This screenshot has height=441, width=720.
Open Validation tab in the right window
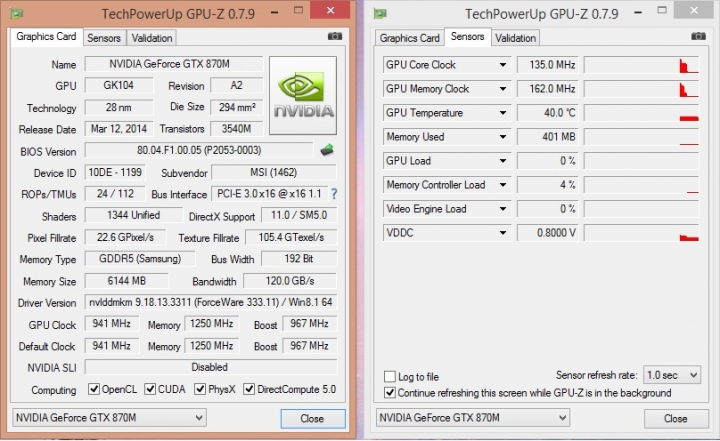click(515, 38)
